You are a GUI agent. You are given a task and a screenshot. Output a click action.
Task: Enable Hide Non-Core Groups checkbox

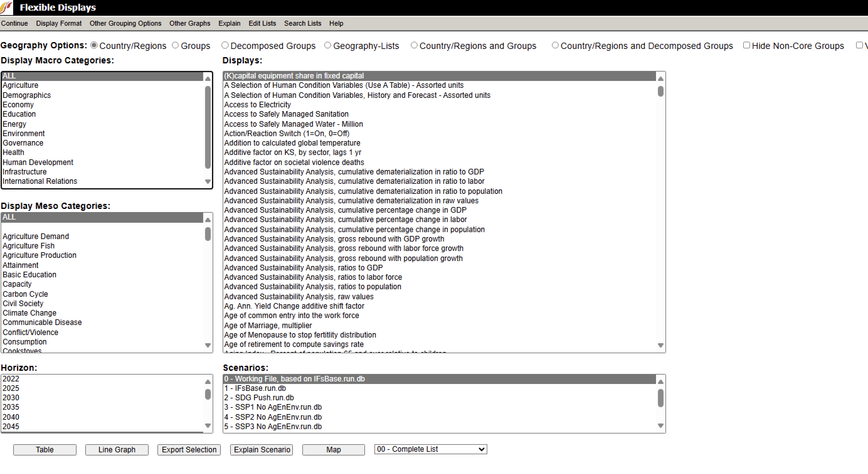tap(746, 45)
